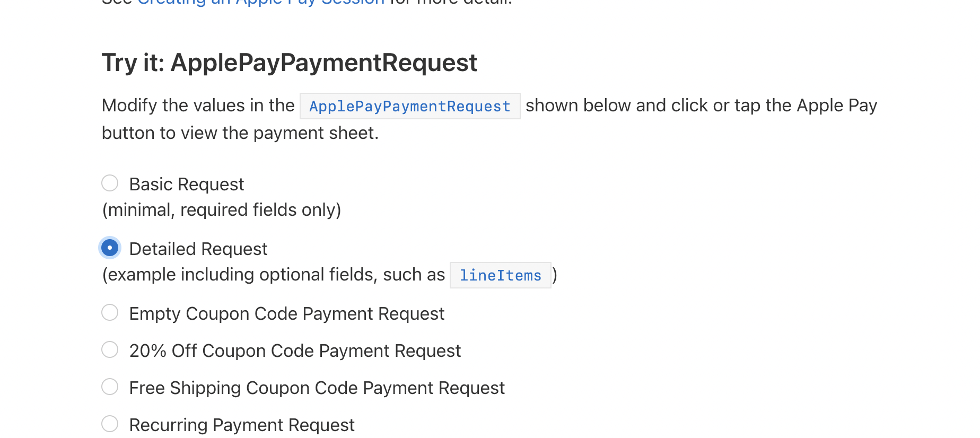The height and width of the screenshot is (438, 980).
Task: Click the Recurring Payment Request label text
Action: tap(241, 424)
